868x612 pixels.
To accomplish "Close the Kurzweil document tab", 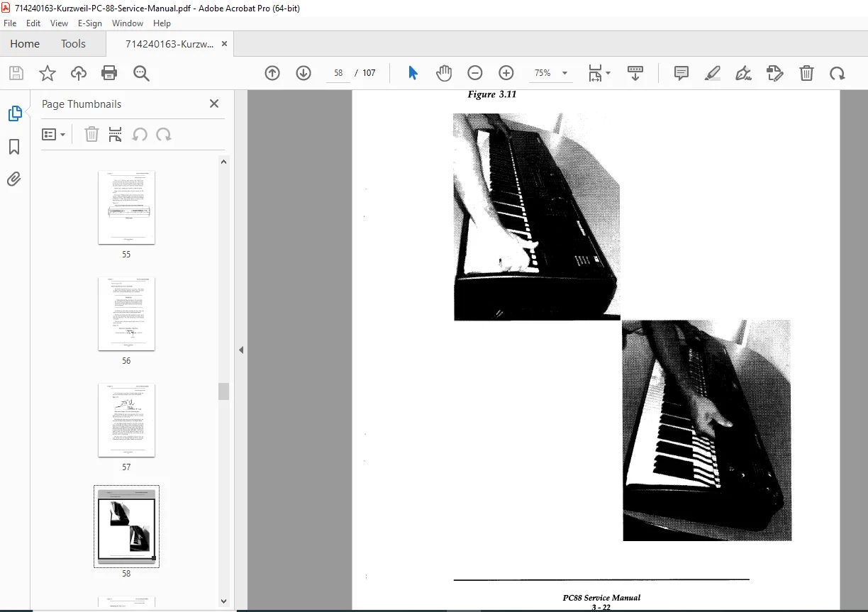I will point(225,44).
